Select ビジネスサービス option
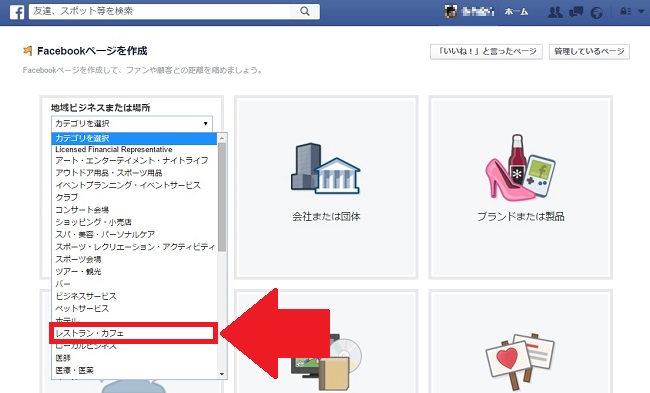The width and height of the screenshot is (650, 393). [x=134, y=296]
